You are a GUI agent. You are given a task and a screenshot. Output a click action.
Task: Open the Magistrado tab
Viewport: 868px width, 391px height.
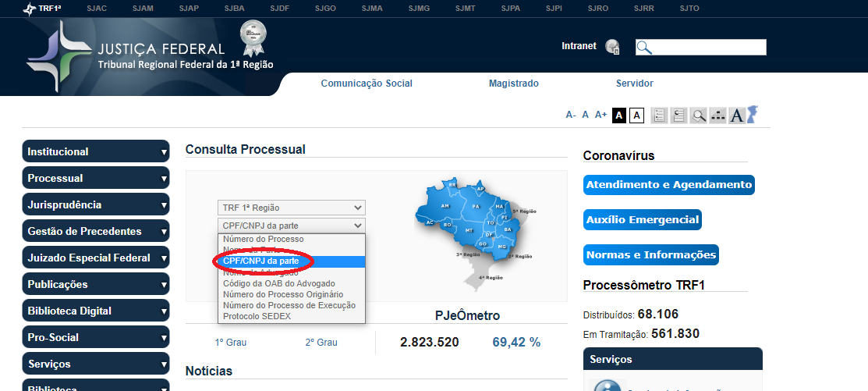tap(513, 84)
